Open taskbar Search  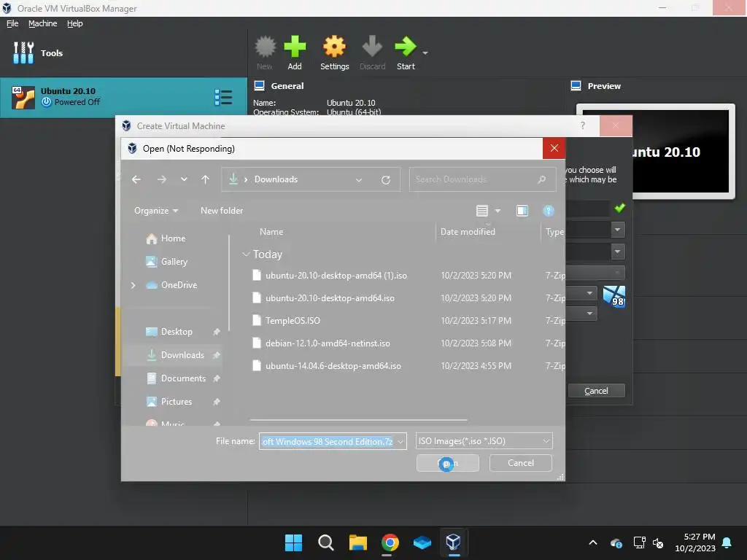coord(326,542)
